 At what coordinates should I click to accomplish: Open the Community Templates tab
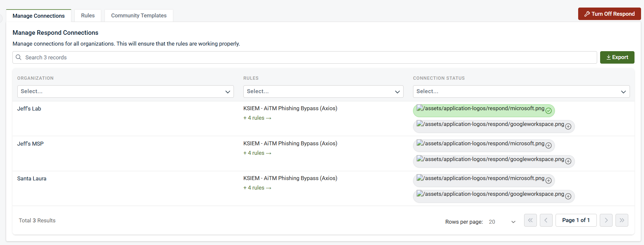139,16
